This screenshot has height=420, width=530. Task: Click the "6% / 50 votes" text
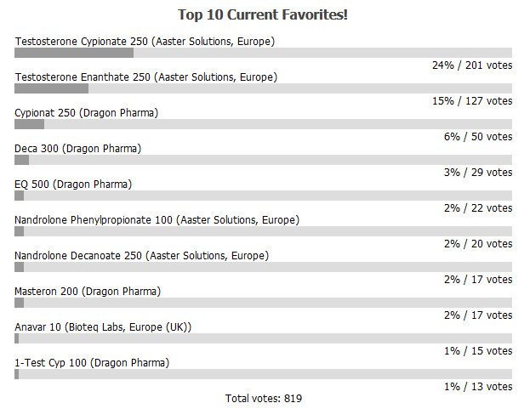[x=478, y=136]
